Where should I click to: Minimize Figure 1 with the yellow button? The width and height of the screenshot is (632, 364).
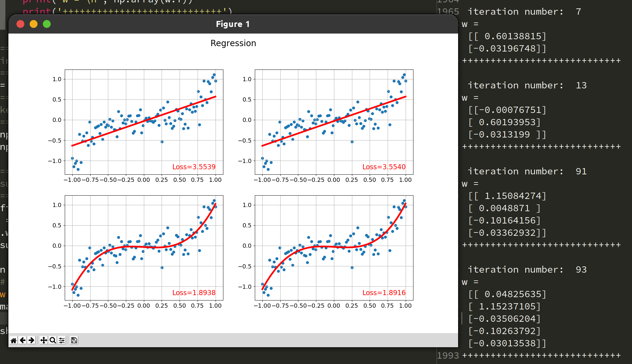pyautogui.click(x=34, y=24)
